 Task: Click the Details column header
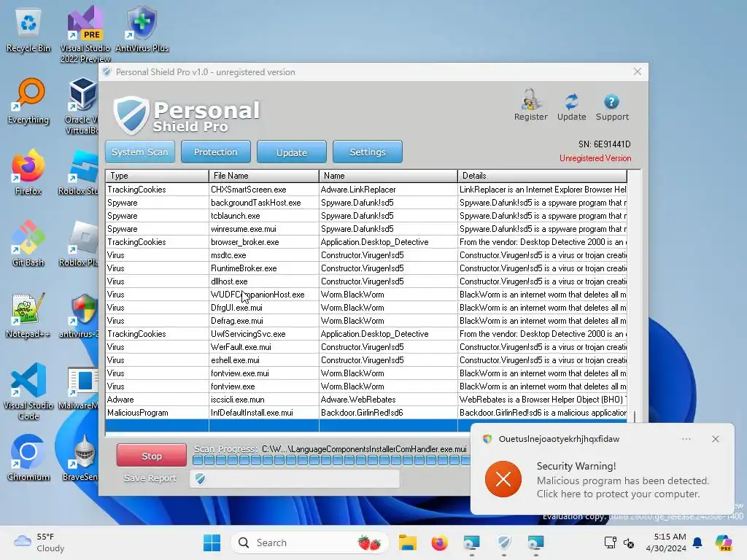click(x=542, y=176)
